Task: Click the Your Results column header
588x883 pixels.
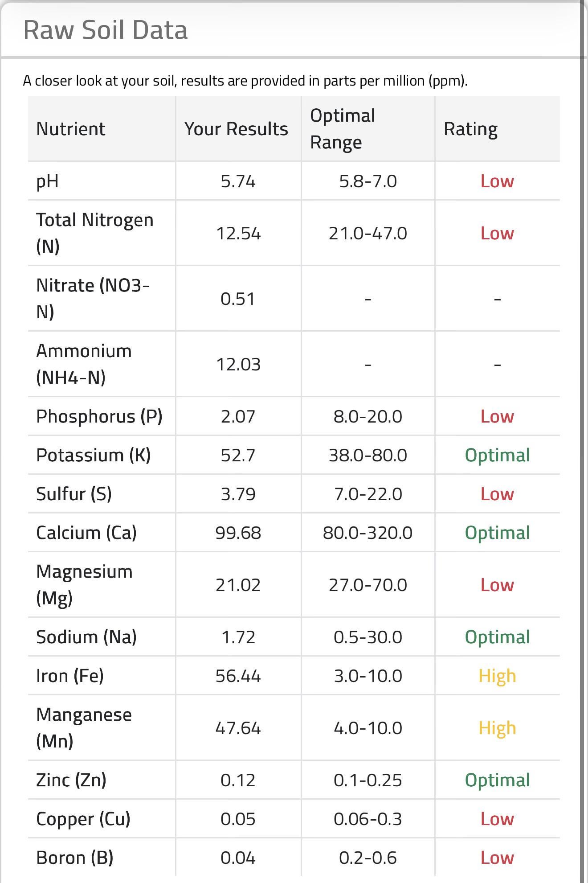Action: pos(236,129)
